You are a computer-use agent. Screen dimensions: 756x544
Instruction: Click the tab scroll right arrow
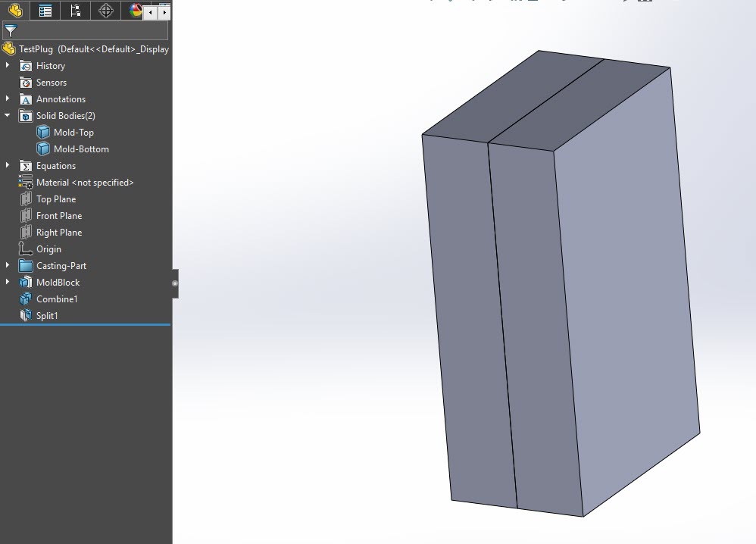[164, 13]
